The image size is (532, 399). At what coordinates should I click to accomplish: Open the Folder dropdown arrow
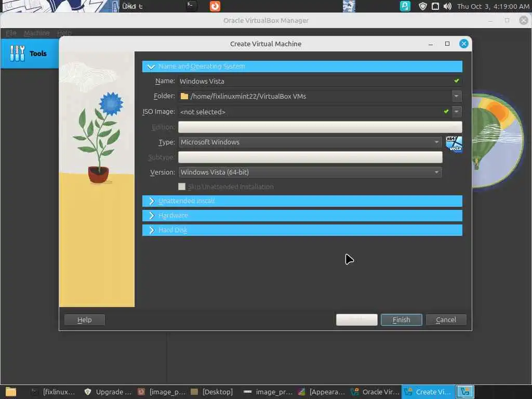[x=457, y=96]
